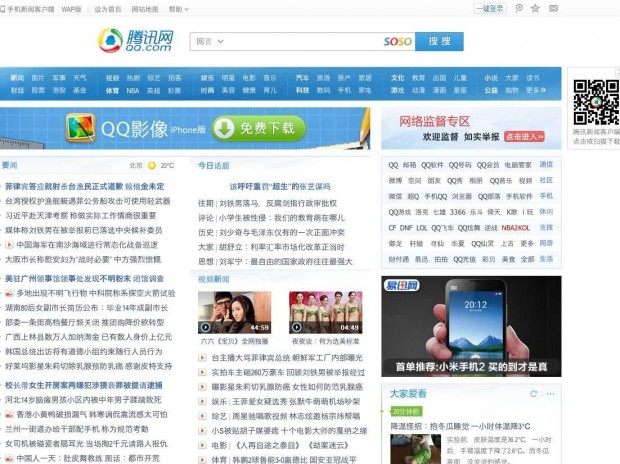Image resolution: width=620 pixels, height=464 pixels.
Task: Click video icon beside 中国海军在南沙海域 headline
Action: (9, 245)
